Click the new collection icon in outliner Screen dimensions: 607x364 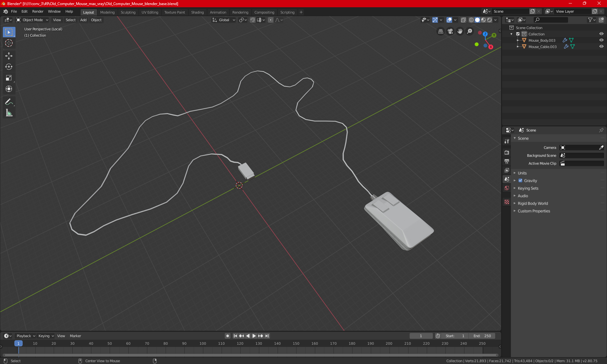(601, 20)
